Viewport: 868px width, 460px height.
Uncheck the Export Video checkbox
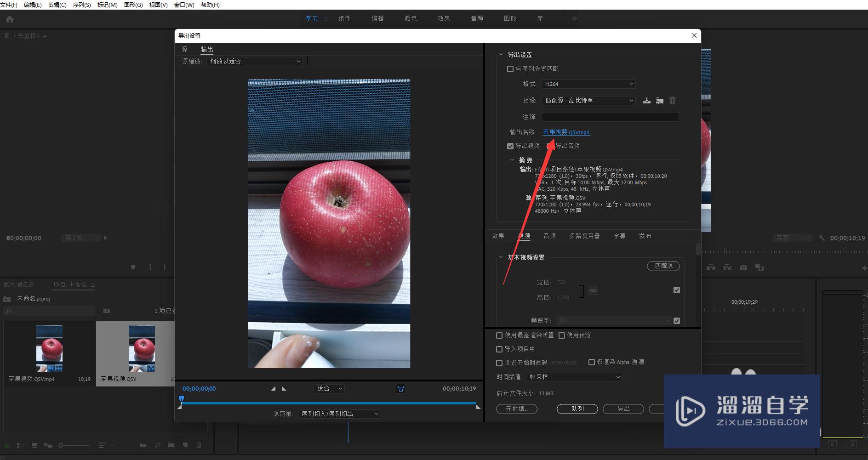pyautogui.click(x=510, y=146)
